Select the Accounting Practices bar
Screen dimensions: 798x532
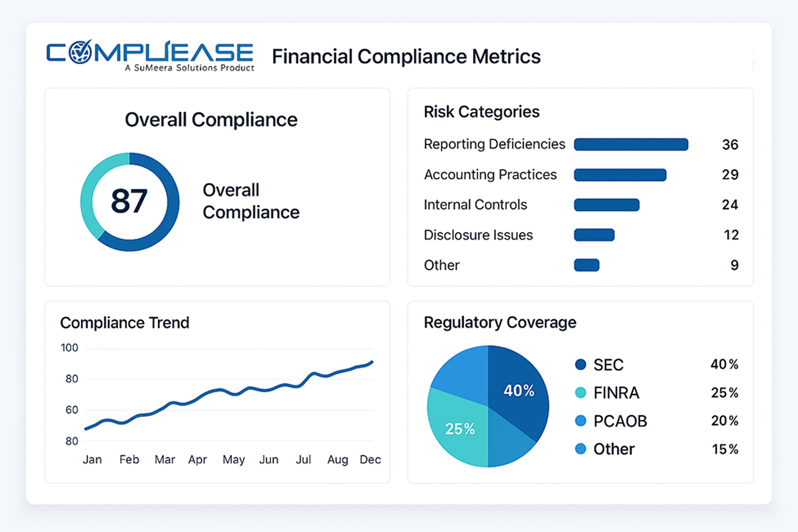[620, 175]
